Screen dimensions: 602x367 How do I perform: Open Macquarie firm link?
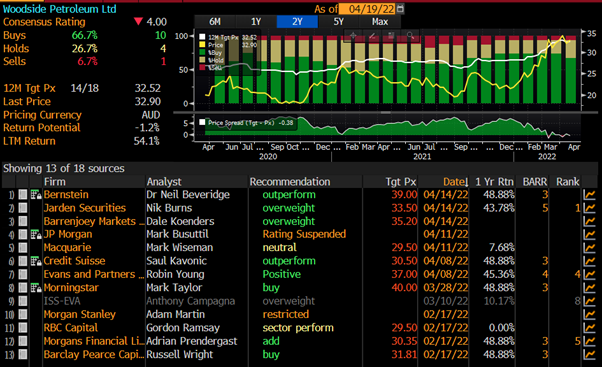coord(67,248)
